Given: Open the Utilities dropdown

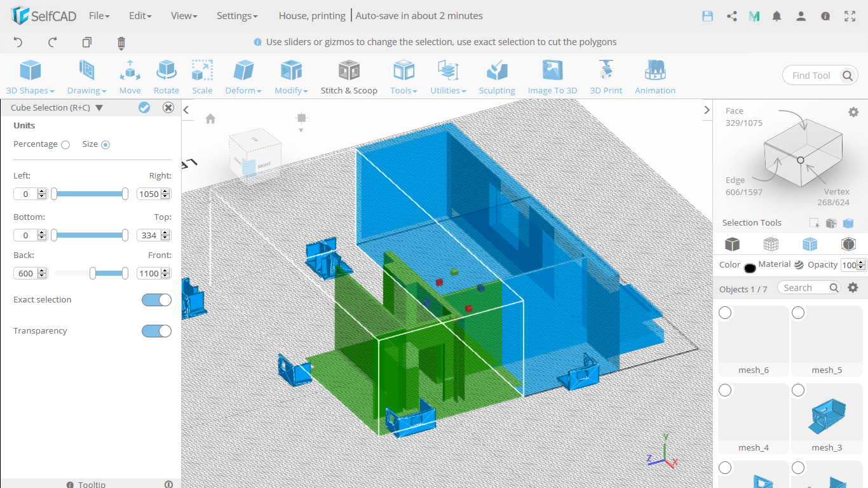Looking at the screenshot, I should [x=448, y=77].
